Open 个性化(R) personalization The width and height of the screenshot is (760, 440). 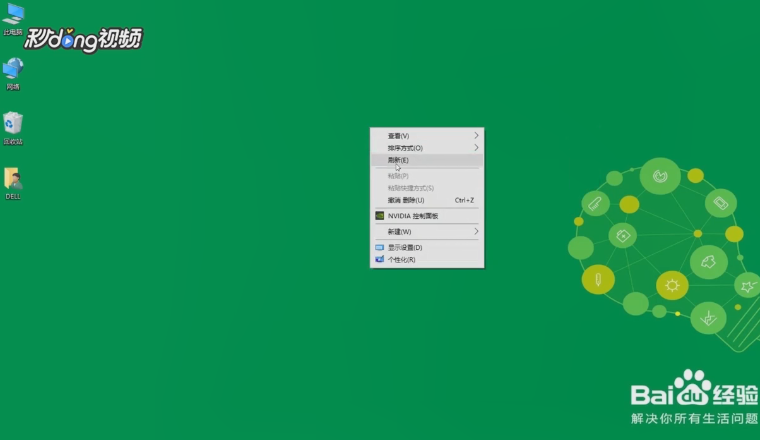point(427,259)
